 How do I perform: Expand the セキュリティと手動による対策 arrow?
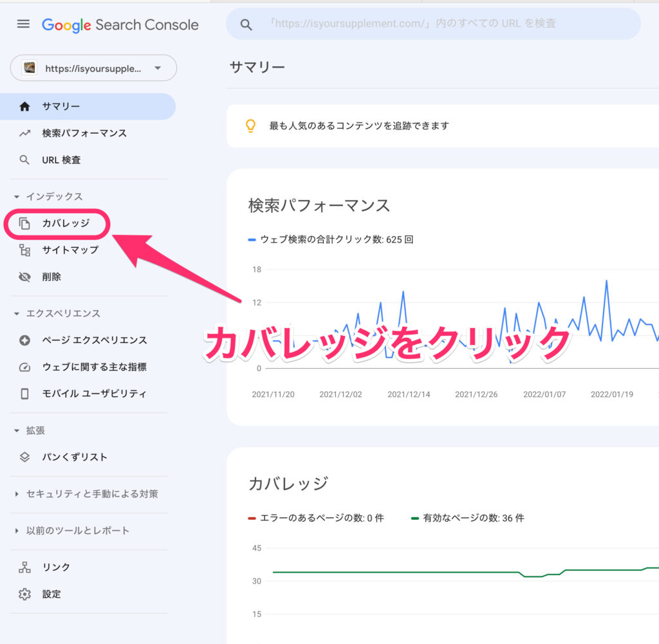tap(16, 494)
